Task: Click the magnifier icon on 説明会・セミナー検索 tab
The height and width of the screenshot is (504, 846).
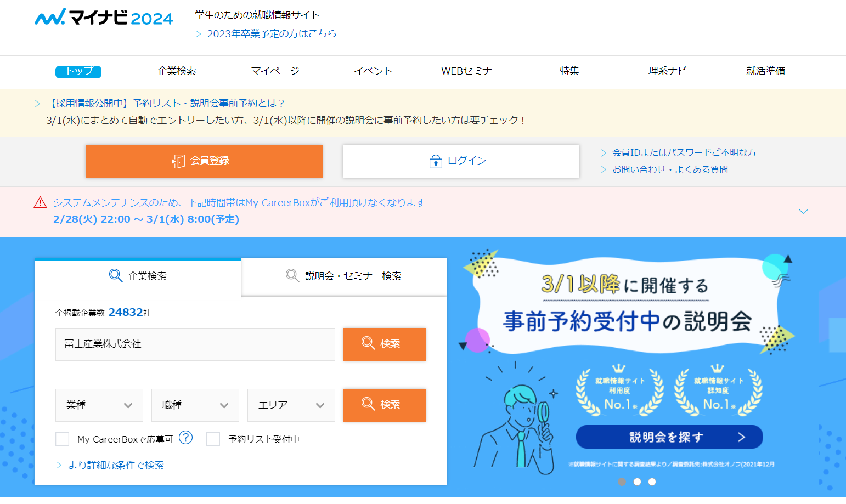Action: tap(292, 275)
